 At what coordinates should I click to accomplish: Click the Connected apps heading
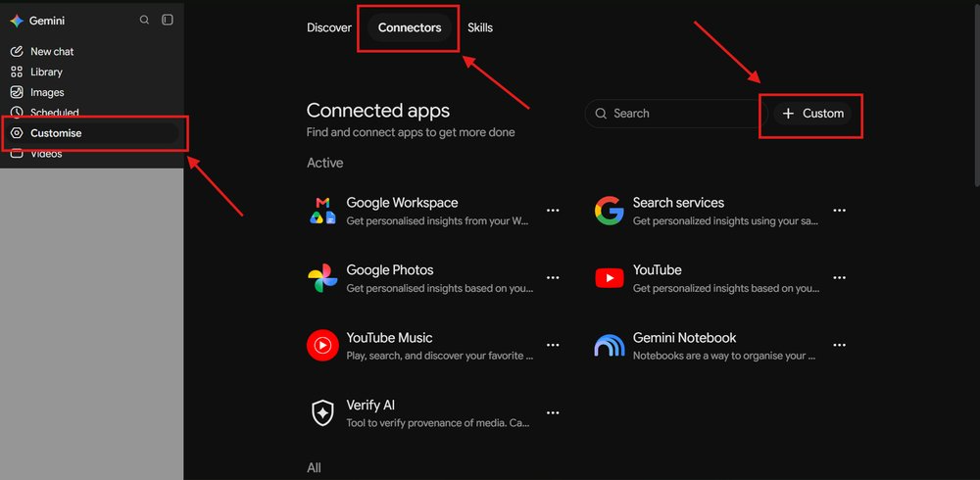378,111
